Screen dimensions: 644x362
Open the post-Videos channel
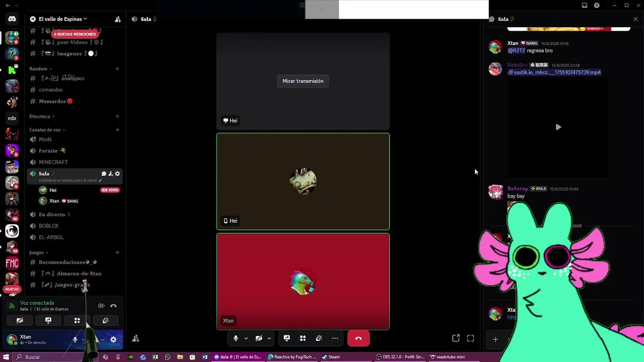[74, 42]
